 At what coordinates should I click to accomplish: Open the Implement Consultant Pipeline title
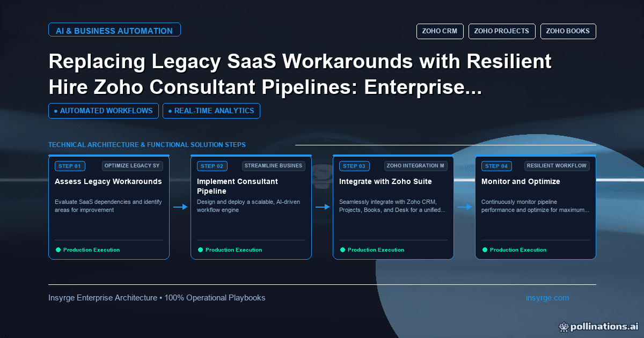point(237,186)
